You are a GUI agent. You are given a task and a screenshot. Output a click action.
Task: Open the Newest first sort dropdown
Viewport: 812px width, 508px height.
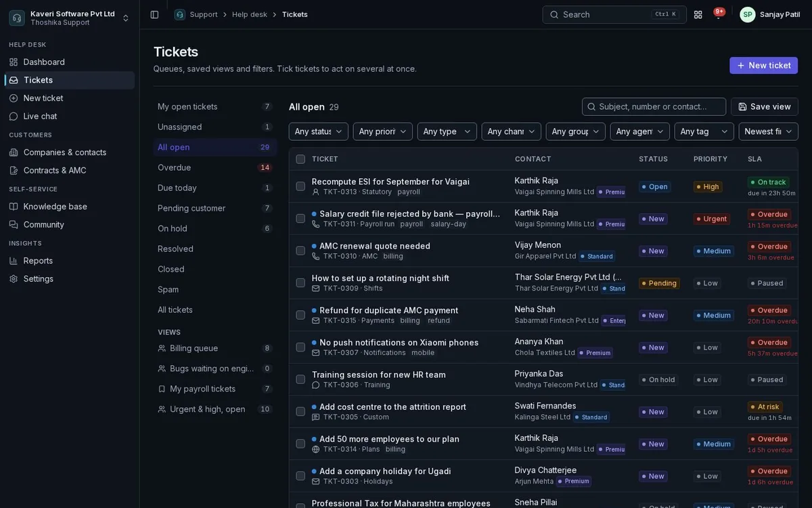coord(769,131)
